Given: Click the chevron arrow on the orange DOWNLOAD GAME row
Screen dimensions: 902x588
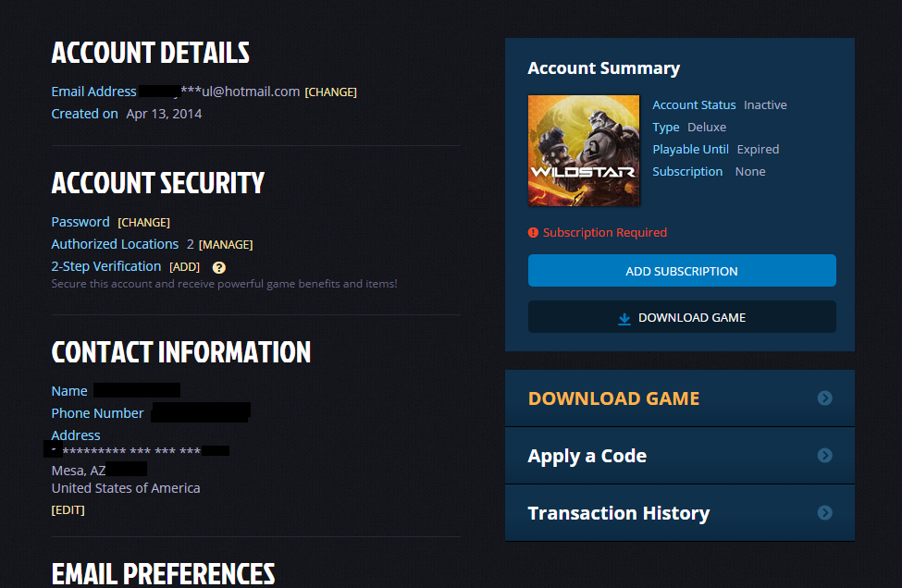Looking at the screenshot, I should (825, 398).
